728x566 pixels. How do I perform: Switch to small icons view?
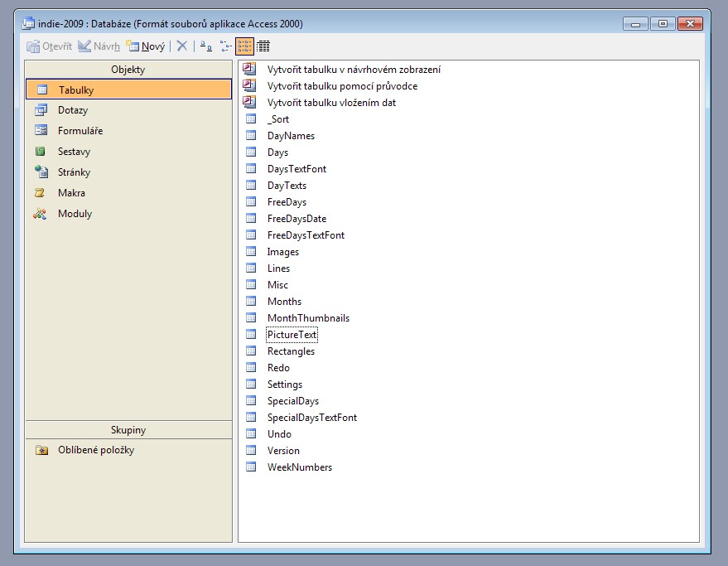click(x=224, y=46)
